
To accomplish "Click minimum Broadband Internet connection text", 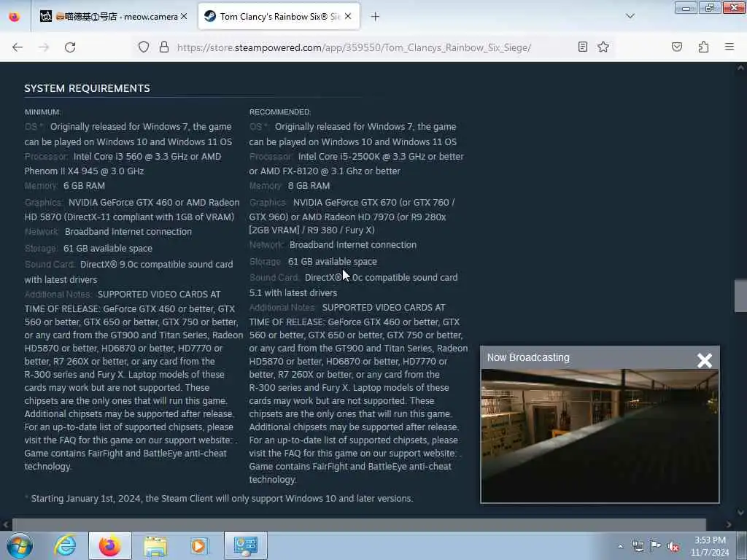I will point(128,231).
